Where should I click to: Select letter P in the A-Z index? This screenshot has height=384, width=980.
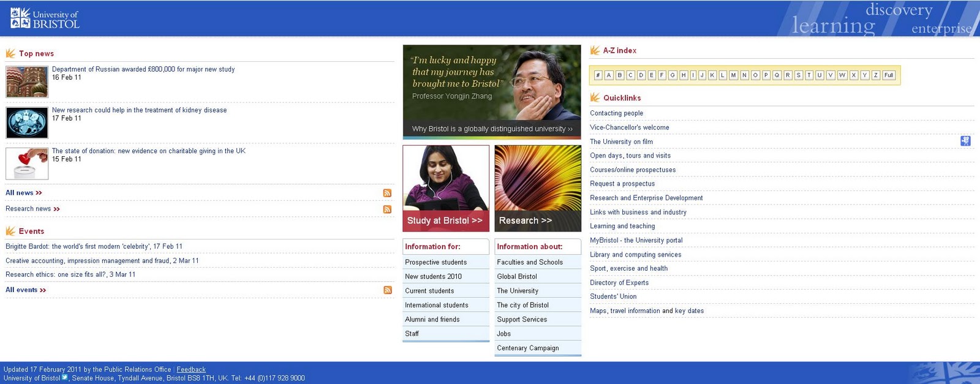pyautogui.click(x=766, y=75)
